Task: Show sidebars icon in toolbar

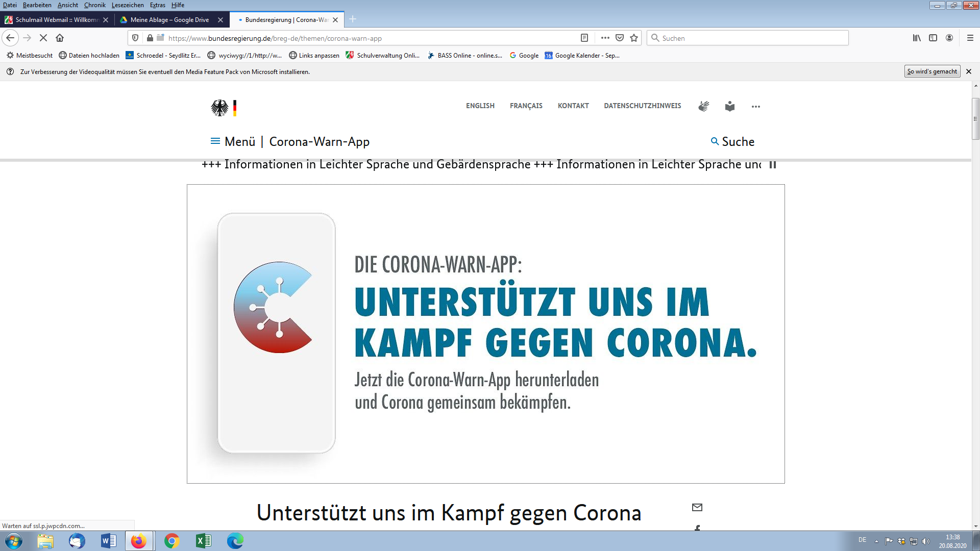Action: [933, 38]
